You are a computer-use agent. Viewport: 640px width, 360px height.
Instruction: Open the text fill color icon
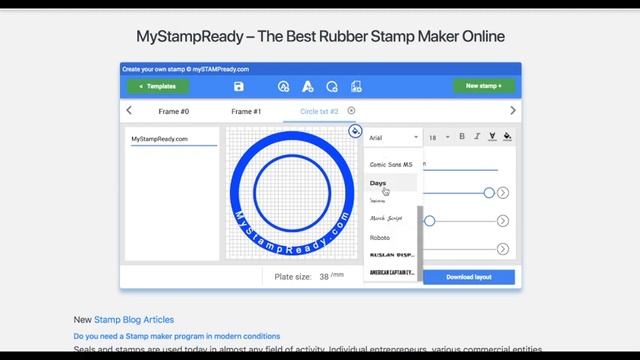point(507,136)
